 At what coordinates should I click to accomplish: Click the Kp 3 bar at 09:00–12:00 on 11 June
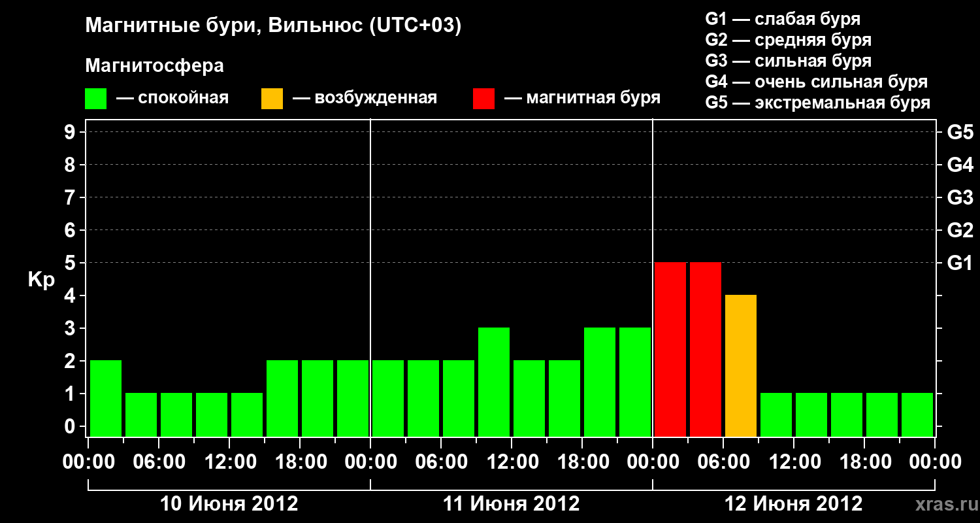[x=494, y=382]
